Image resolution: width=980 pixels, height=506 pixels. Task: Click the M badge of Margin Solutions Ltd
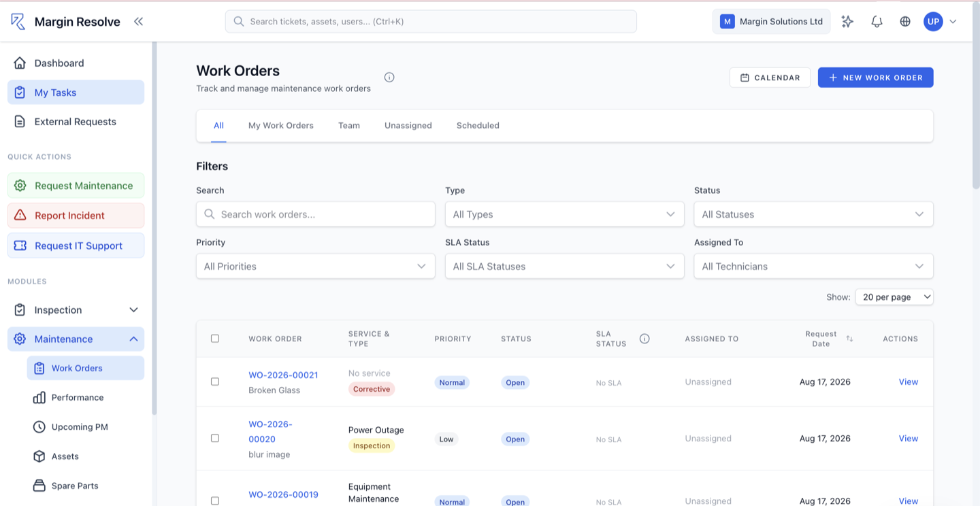coord(727,21)
